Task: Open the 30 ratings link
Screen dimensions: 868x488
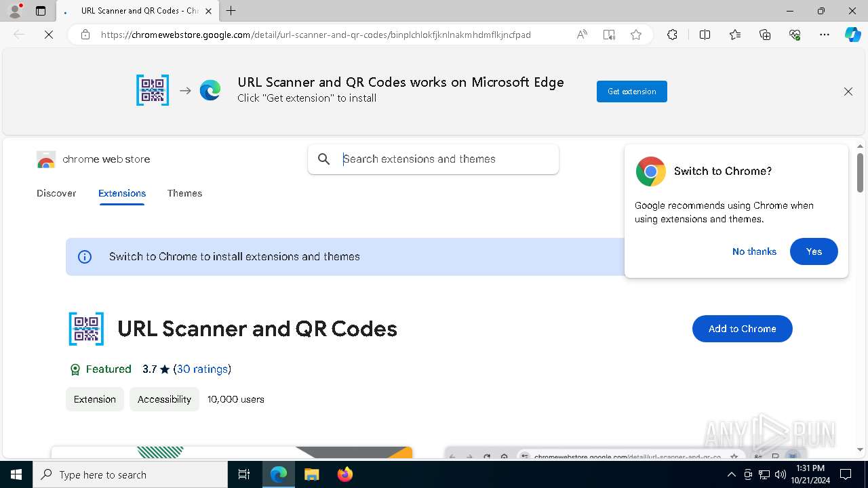Action: tap(202, 369)
